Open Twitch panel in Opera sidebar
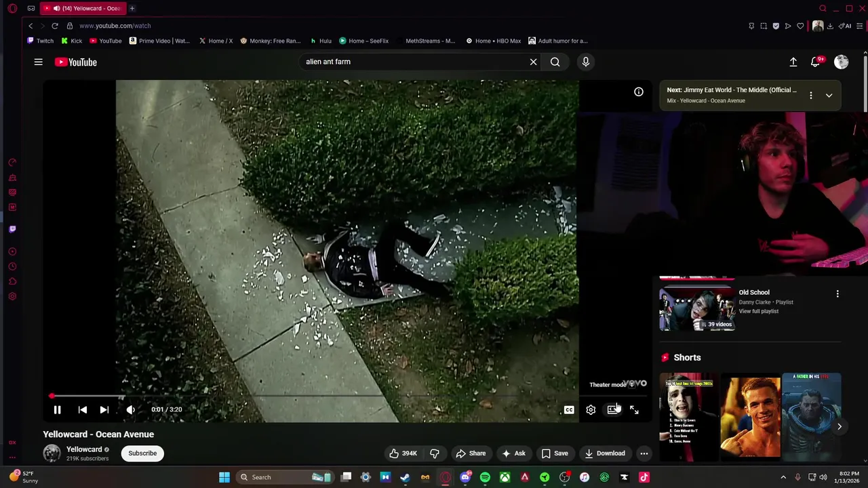This screenshot has width=868, height=488. (x=12, y=229)
